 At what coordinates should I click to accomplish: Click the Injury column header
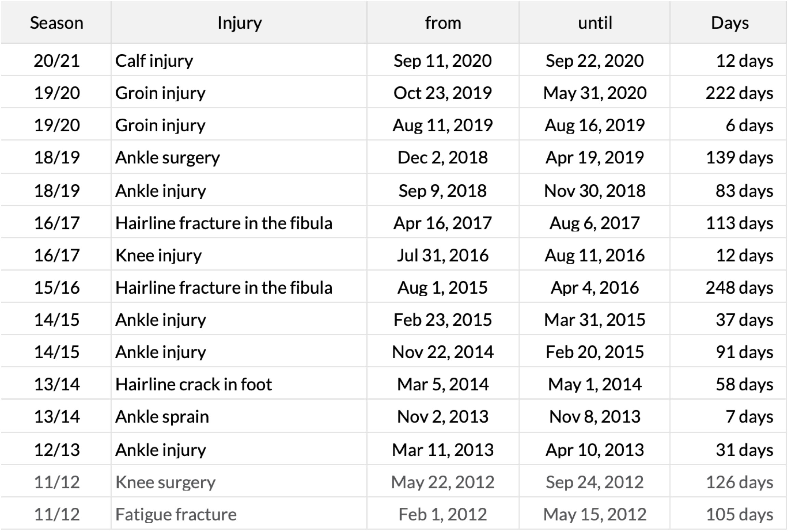point(239,23)
